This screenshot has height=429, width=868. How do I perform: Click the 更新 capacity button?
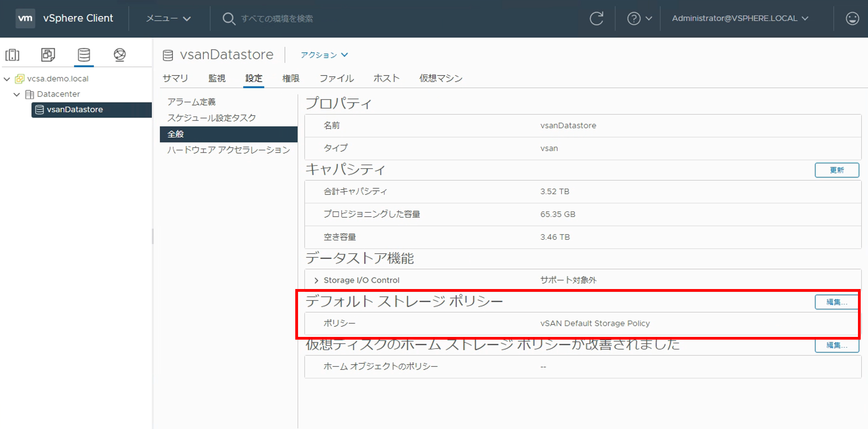[x=837, y=170]
